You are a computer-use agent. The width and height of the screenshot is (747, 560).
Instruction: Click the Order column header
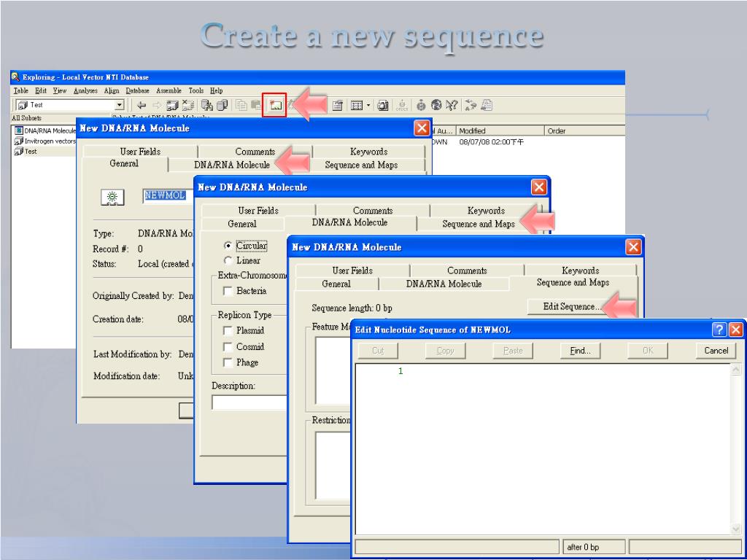(584, 131)
